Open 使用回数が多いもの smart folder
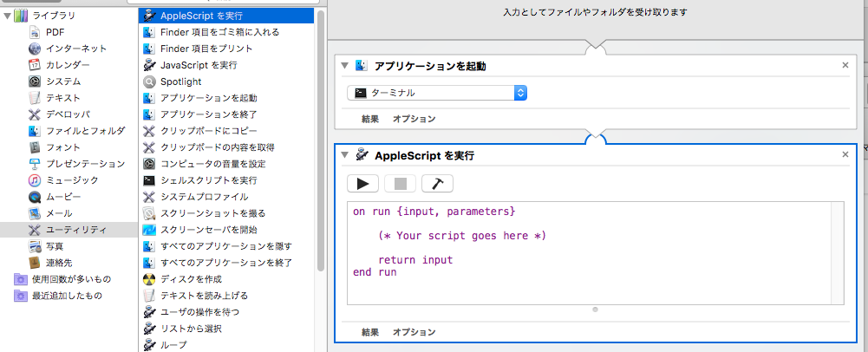 pyautogui.click(x=71, y=279)
